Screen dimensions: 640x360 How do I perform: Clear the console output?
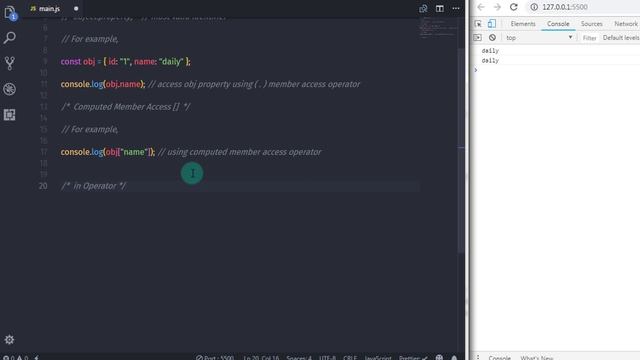pyautogui.click(x=492, y=38)
